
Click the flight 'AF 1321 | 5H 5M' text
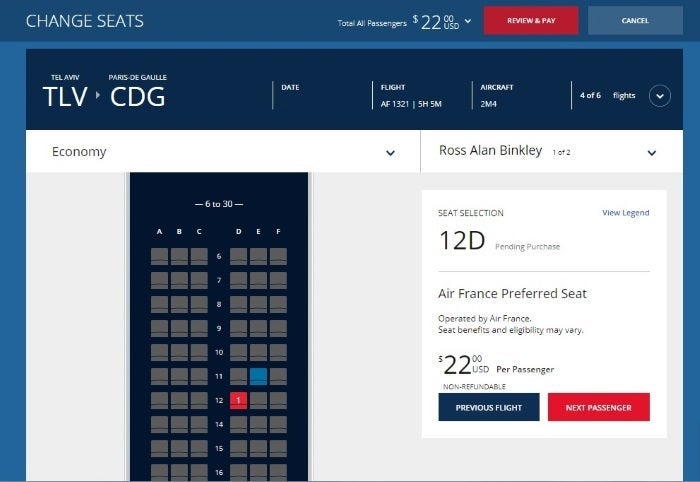(411, 104)
